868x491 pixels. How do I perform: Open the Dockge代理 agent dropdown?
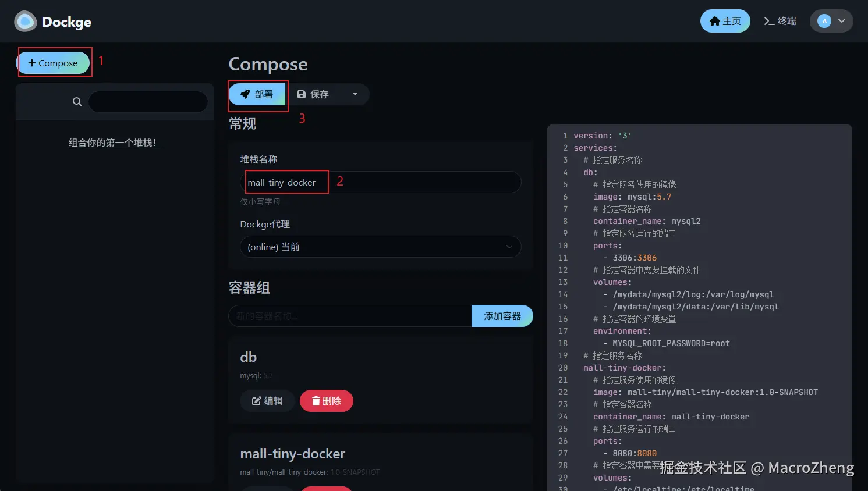380,247
